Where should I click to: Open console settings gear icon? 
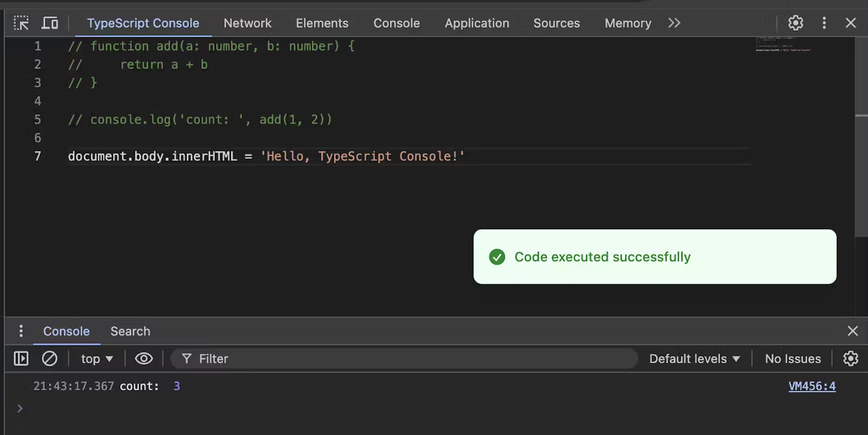pos(850,358)
